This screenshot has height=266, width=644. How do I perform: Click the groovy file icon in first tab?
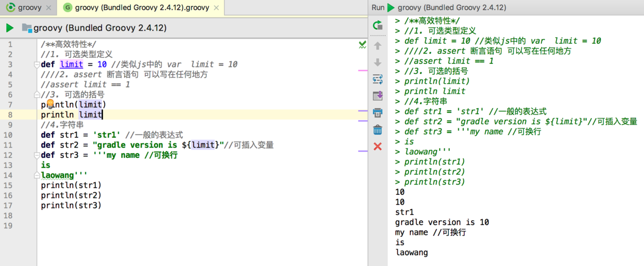pyautogui.click(x=10, y=8)
